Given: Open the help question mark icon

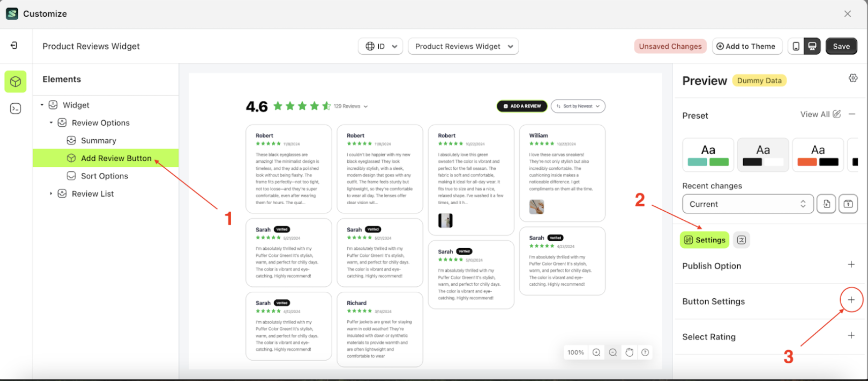Looking at the screenshot, I should pyautogui.click(x=645, y=353).
